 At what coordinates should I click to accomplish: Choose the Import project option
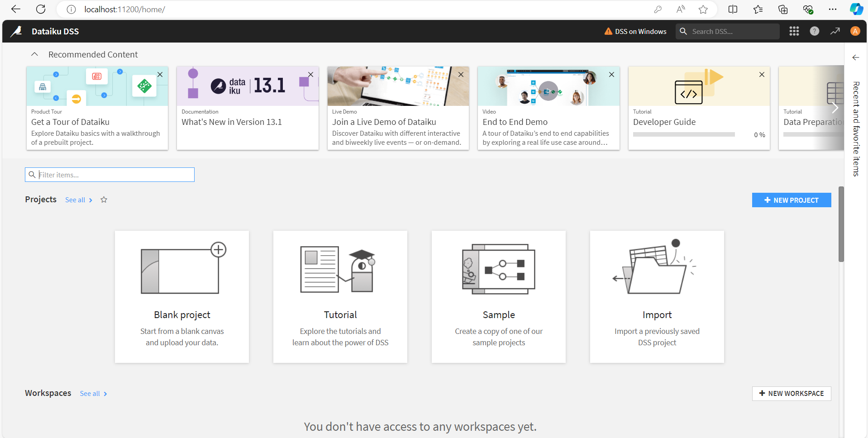(x=657, y=296)
